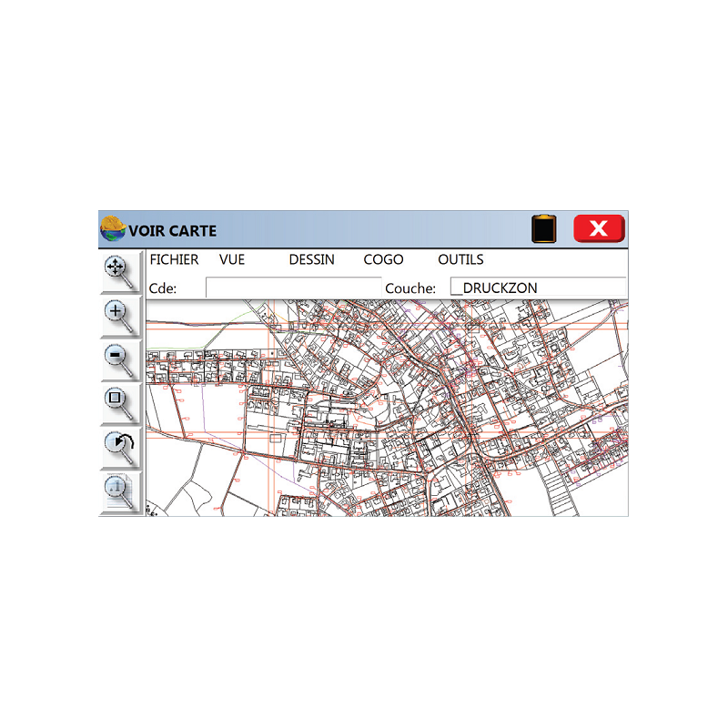The image size is (728, 728).
Task: Open the VUE menu
Action: click(232, 259)
